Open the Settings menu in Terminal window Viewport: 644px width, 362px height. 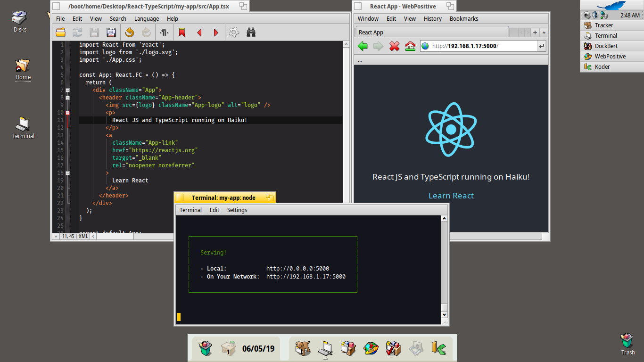point(237,210)
